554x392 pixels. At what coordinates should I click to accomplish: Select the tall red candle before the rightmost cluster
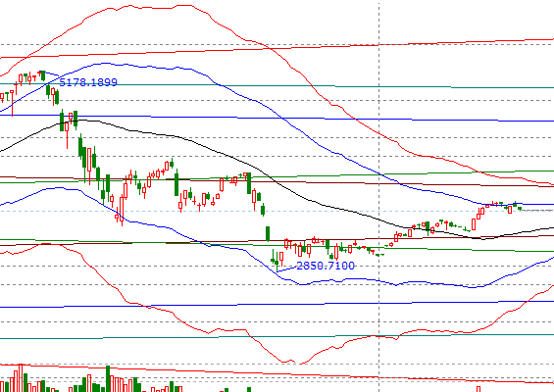pyautogui.click(x=474, y=224)
